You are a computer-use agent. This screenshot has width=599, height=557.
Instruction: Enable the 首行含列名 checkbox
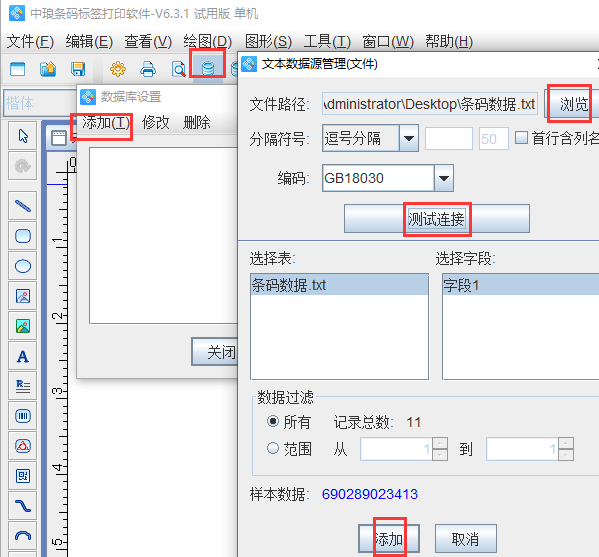(x=521, y=138)
